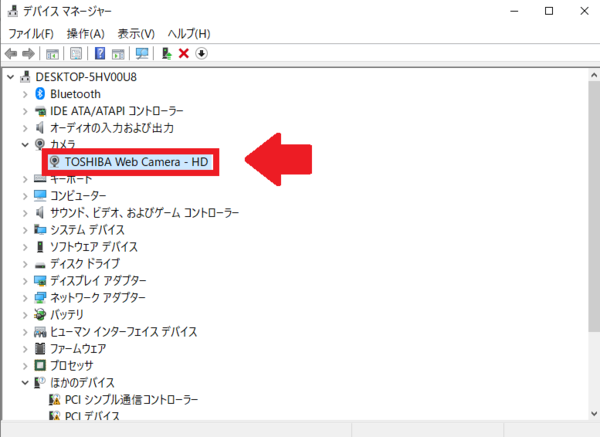Click the システム デバイス folder icon

pyautogui.click(x=40, y=230)
